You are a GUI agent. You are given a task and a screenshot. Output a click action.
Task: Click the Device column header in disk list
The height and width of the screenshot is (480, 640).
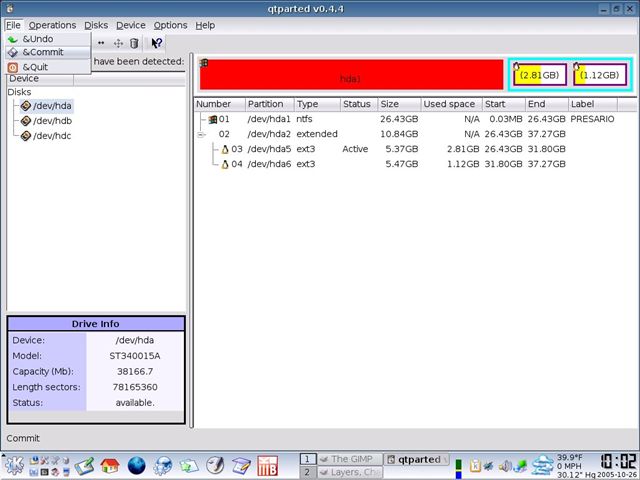coord(40,79)
